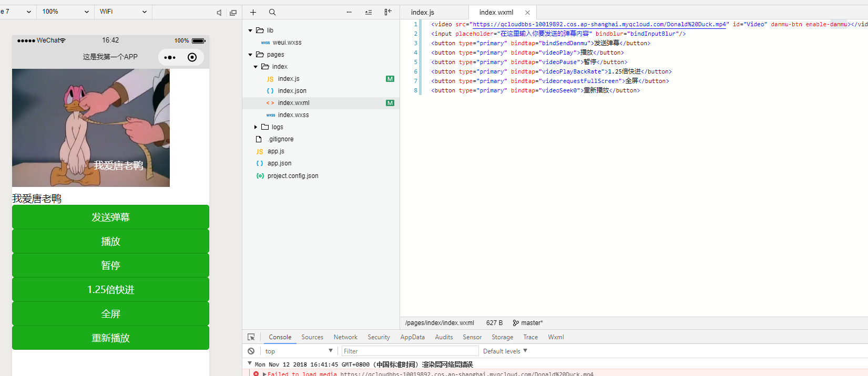Click the master git branch indicator

(x=528, y=323)
